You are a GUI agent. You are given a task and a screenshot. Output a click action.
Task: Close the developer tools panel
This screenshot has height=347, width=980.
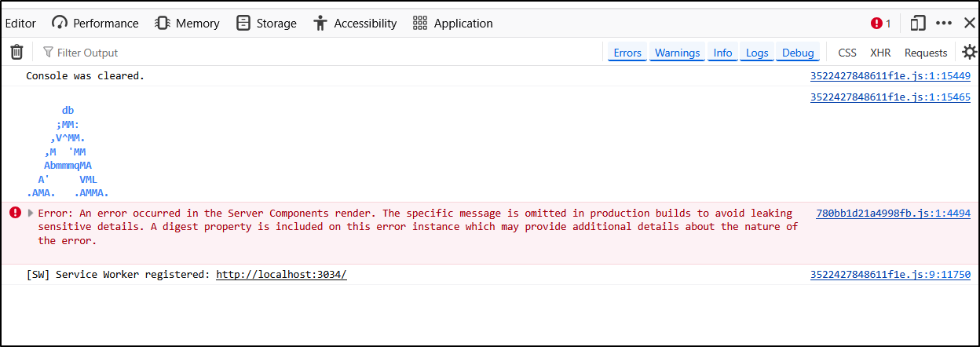(970, 24)
